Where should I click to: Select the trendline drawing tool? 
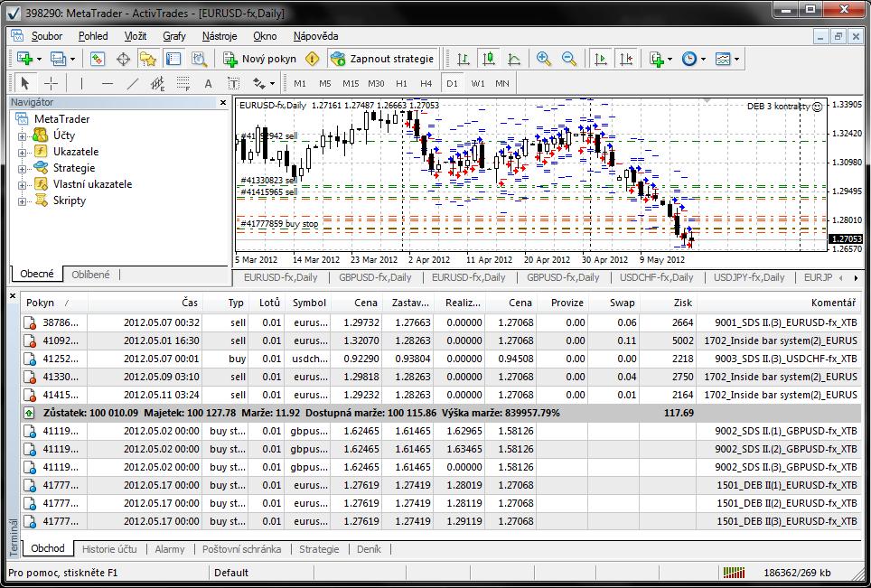coord(132,83)
